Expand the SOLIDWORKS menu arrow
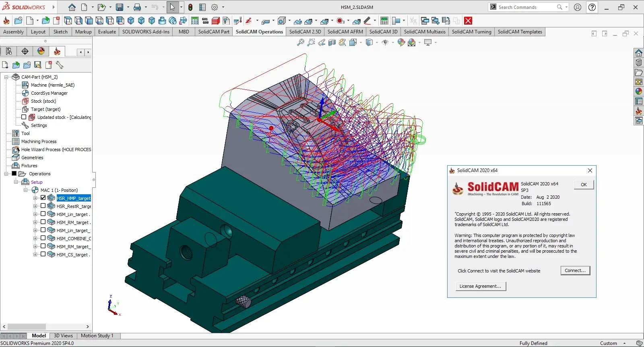The width and height of the screenshot is (644, 347). point(54,7)
